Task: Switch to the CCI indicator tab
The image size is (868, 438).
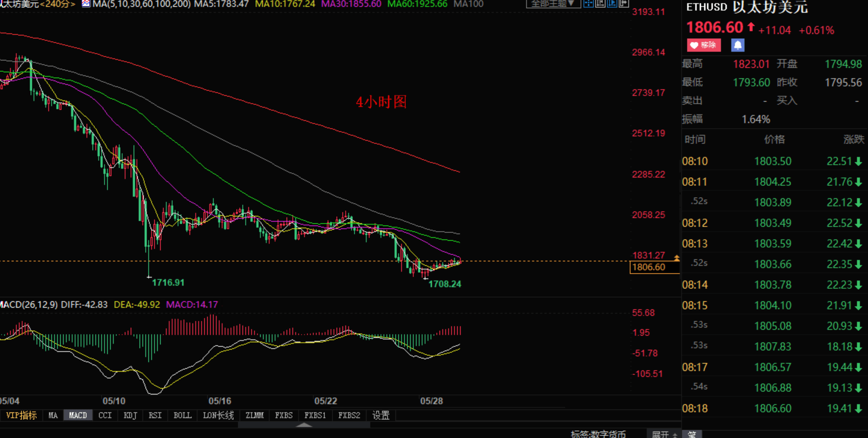Action: [x=105, y=415]
